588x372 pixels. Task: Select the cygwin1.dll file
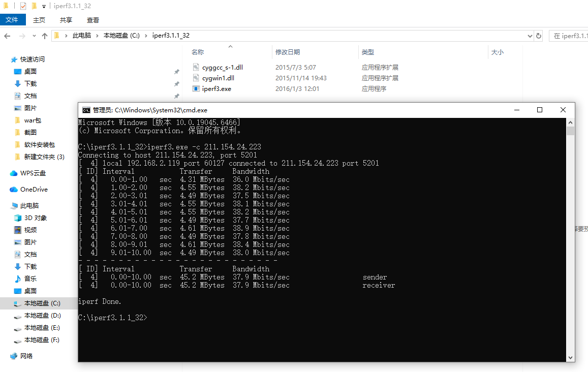coord(218,78)
